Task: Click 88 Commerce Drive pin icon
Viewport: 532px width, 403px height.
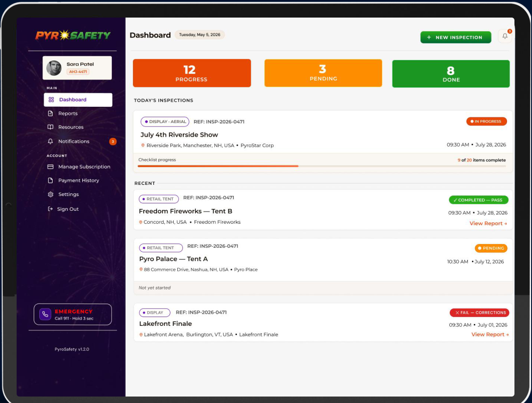Action: tap(141, 269)
